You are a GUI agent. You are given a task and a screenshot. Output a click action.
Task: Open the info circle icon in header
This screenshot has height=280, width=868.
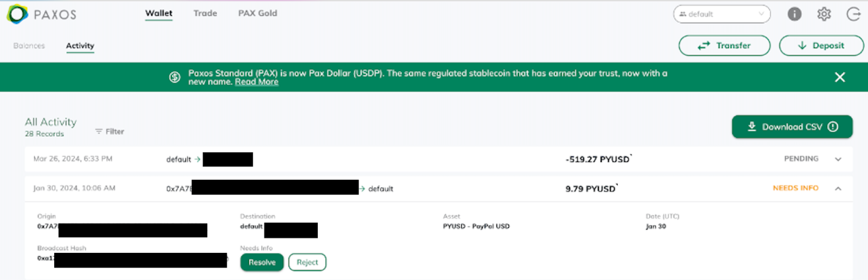(794, 14)
